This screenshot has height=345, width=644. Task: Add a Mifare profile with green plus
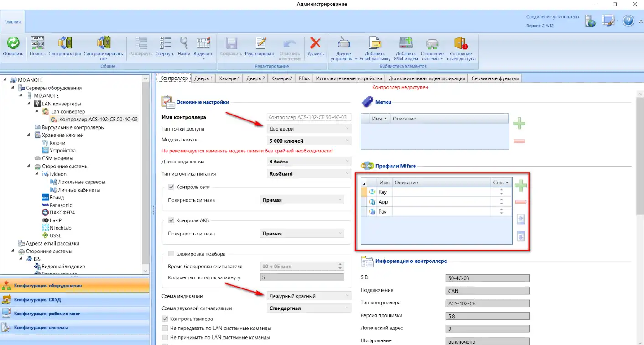[x=521, y=185]
